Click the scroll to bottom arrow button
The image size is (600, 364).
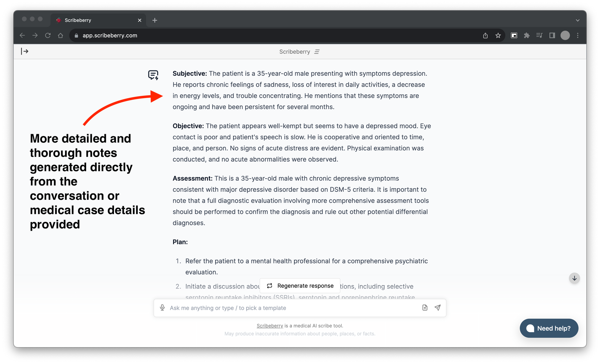coord(574,278)
